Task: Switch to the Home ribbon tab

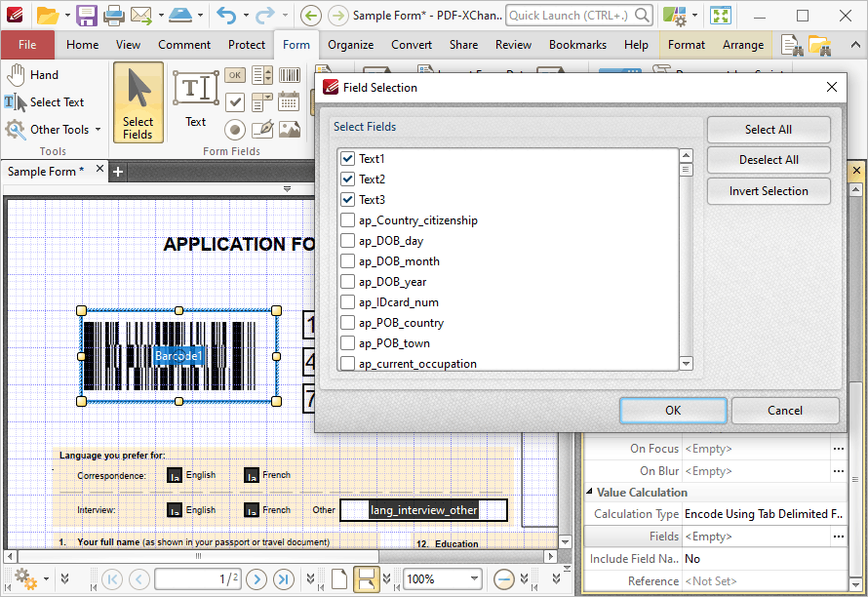Action: pyautogui.click(x=83, y=45)
